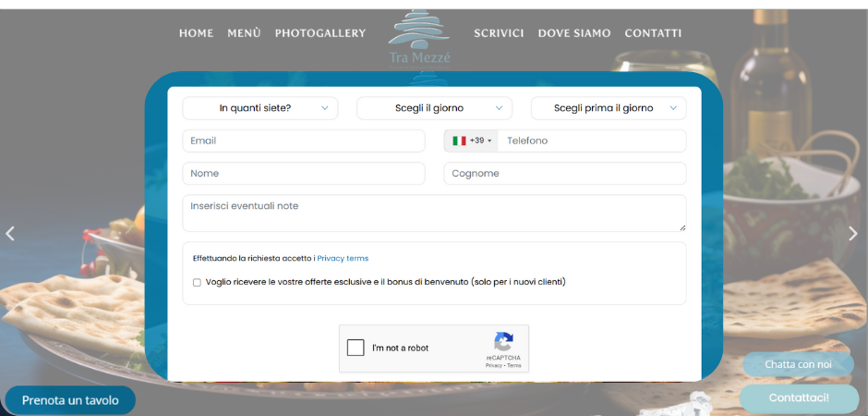Open the 'Scegli il giorno' date dropdown
The width and height of the screenshot is (868, 416).
coord(434,108)
